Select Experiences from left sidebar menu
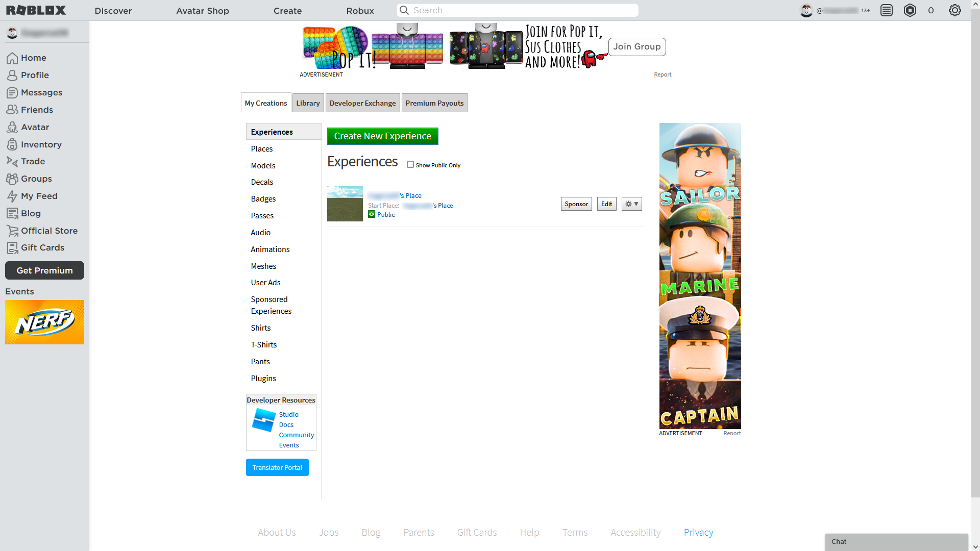This screenshot has height=551, width=980. coord(271,131)
